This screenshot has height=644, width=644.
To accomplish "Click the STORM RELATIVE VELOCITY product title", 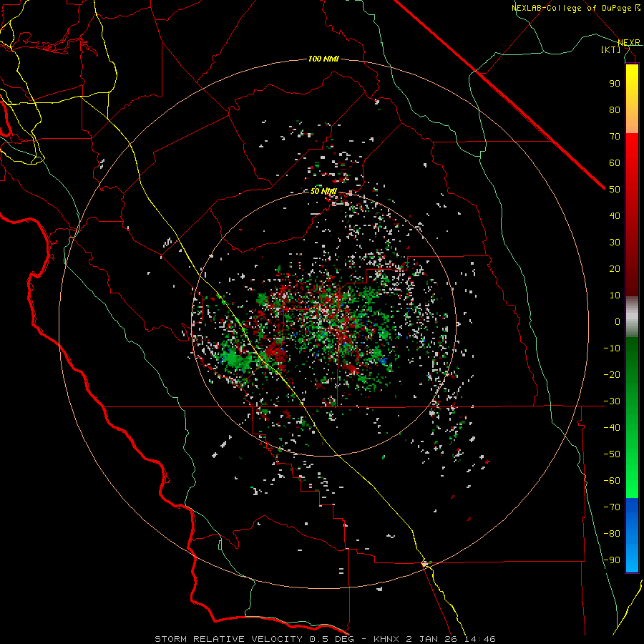I will tap(228, 639).
